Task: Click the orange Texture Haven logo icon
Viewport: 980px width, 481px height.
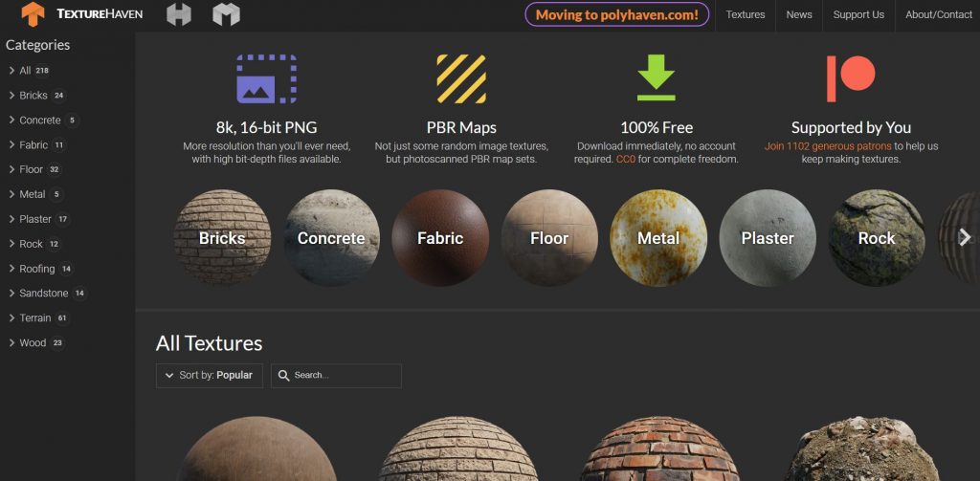Action: pos(33,14)
